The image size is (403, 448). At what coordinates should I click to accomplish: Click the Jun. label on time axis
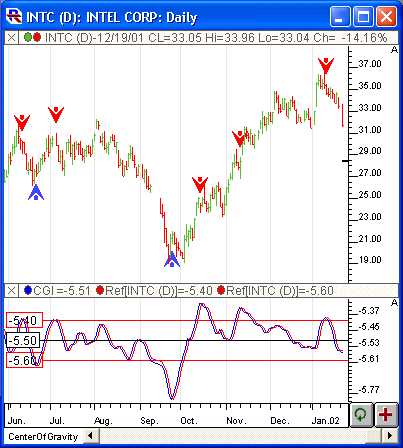coord(17,421)
